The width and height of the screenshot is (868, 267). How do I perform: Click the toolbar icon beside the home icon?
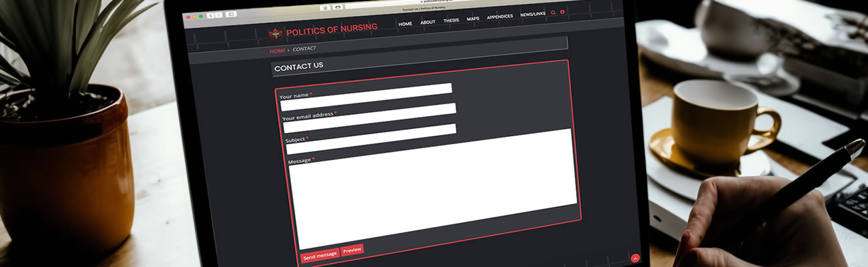pos(338,7)
